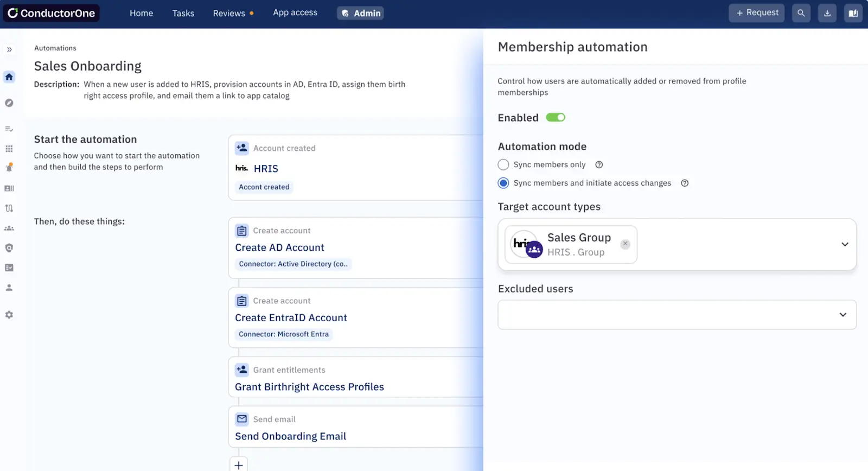Select Sync members and initiate access changes
Image resolution: width=868 pixels, height=471 pixels.
(503, 183)
